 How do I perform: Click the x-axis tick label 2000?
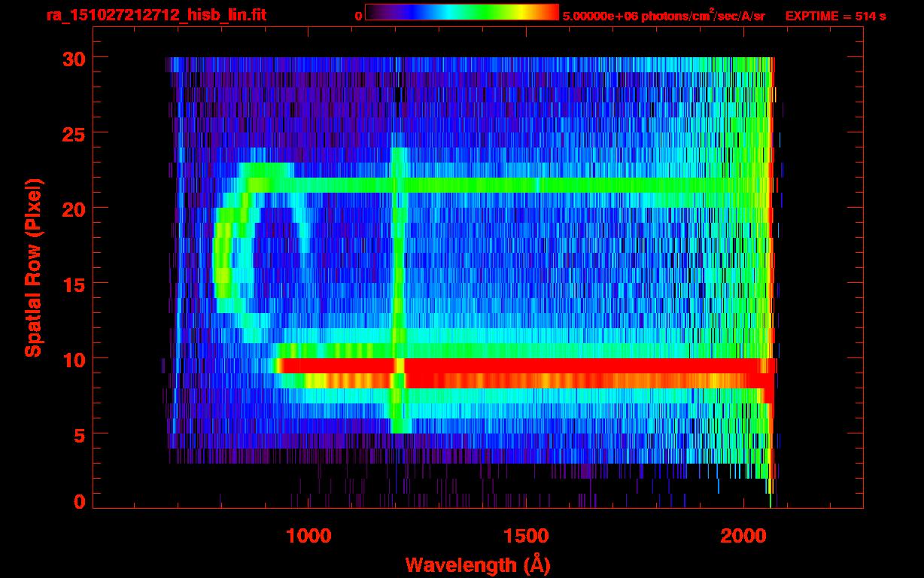pyautogui.click(x=742, y=535)
